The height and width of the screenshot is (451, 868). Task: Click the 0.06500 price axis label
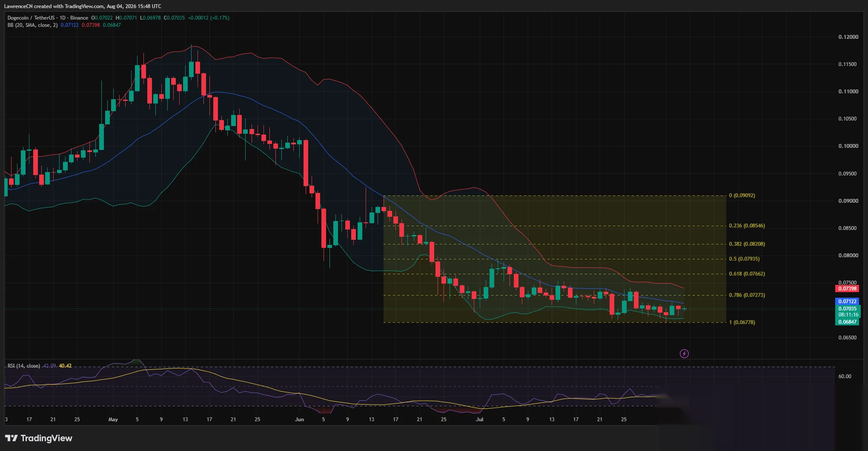[x=848, y=338]
